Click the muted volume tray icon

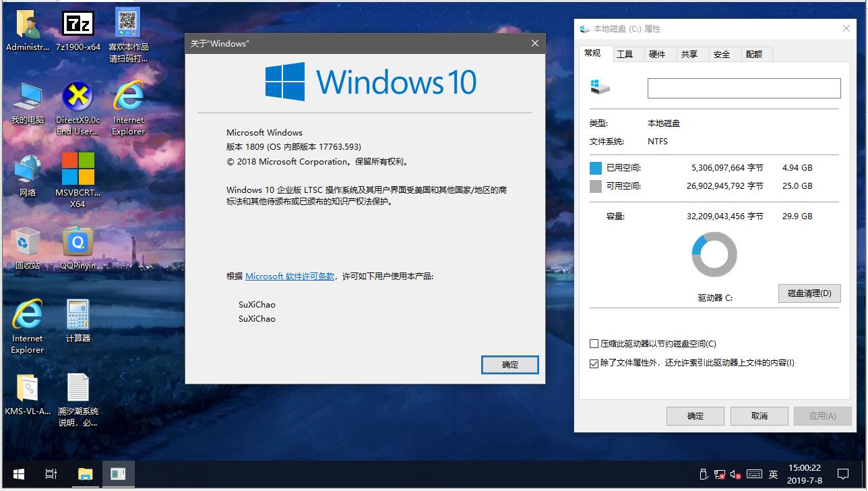click(x=735, y=475)
